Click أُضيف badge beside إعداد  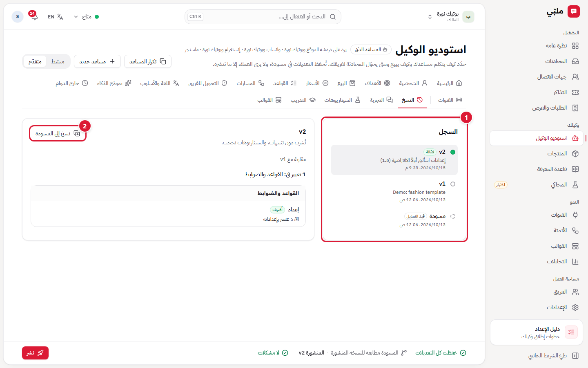[x=278, y=210]
